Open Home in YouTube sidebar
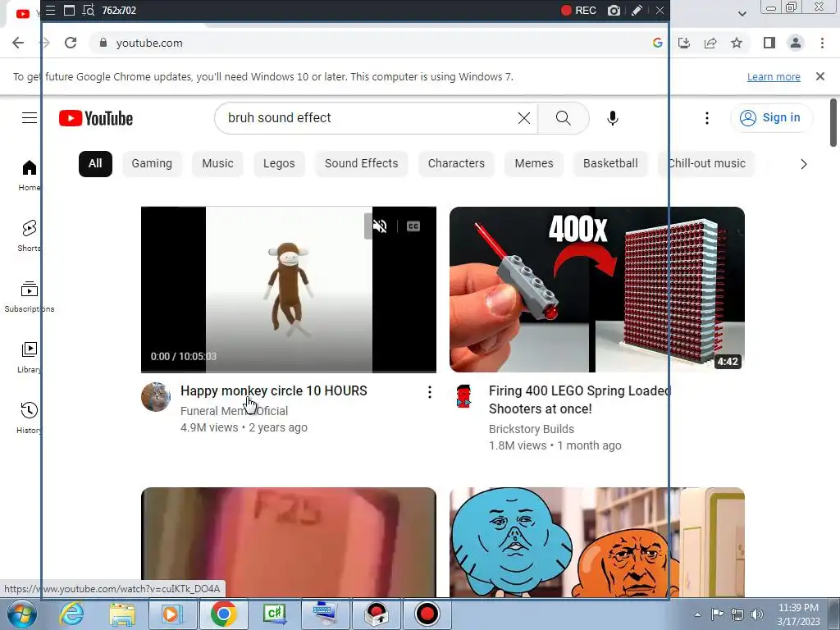The width and height of the screenshot is (840, 630). coord(30,176)
